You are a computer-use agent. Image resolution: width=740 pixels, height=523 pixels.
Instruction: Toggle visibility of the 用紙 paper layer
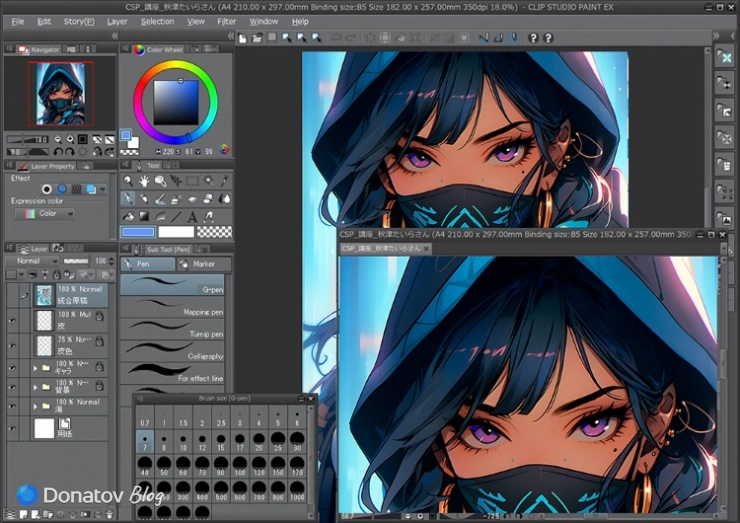(12, 428)
